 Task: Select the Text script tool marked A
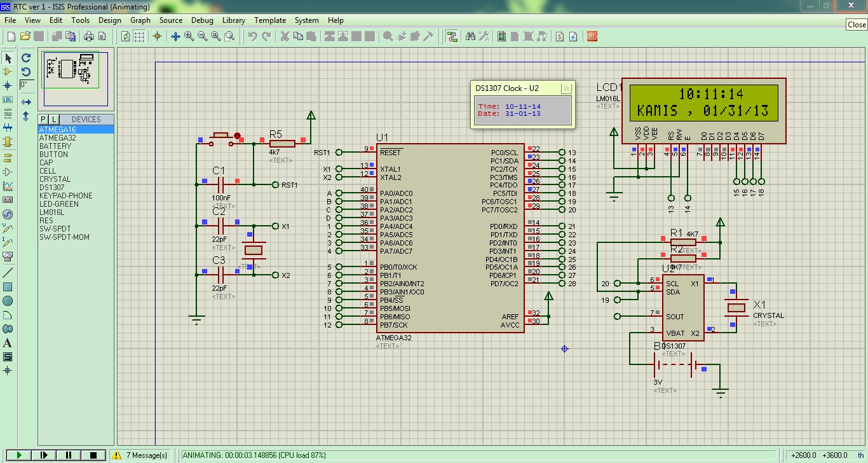point(8,343)
